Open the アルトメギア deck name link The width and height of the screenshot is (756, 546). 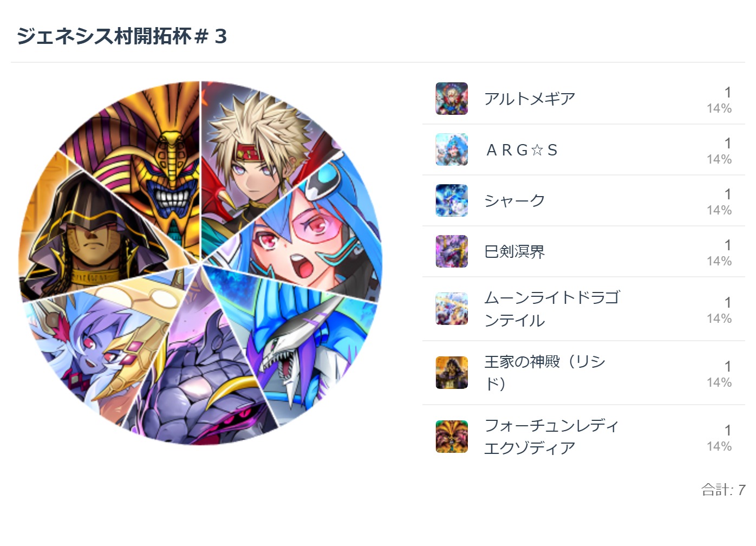(x=530, y=99)
